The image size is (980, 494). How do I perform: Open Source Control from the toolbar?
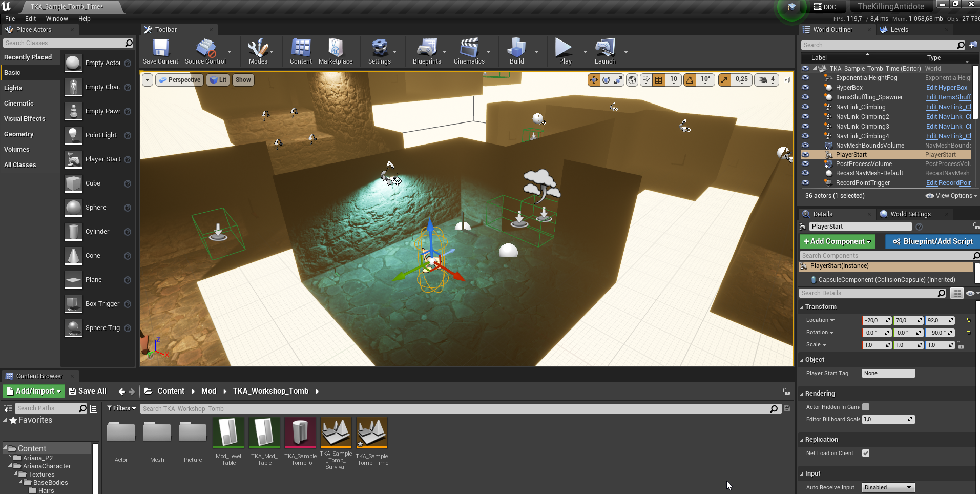[x=205, y=51]
